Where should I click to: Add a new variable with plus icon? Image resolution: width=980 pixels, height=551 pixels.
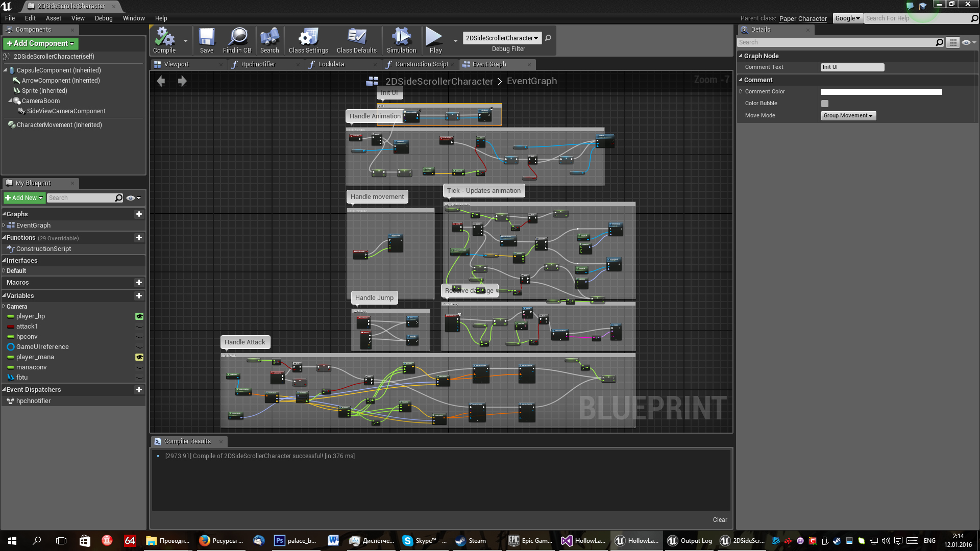click(x=139, y=296)
